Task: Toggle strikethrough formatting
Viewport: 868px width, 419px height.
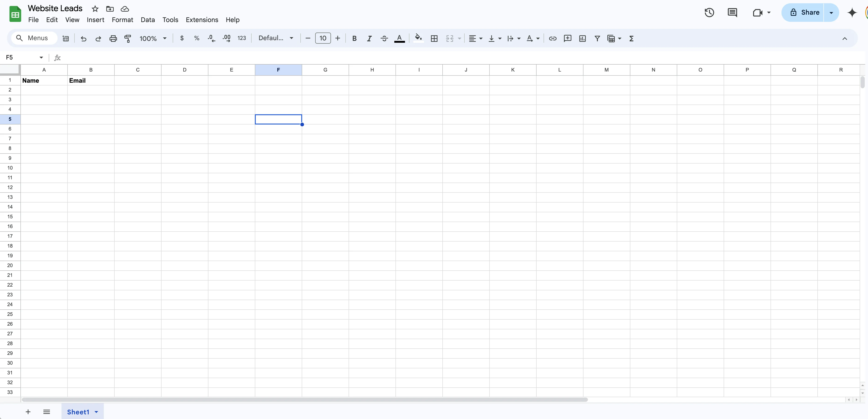Action: coord(384,38)
